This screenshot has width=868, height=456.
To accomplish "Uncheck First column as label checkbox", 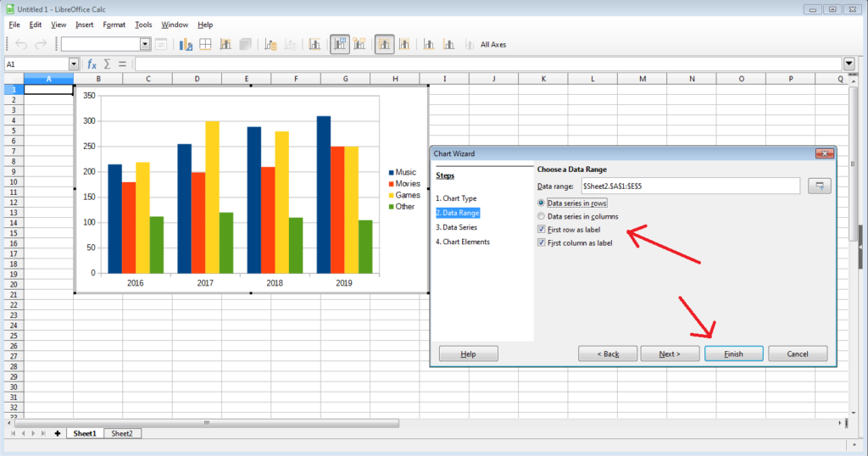I will click(x=542, y=242).
